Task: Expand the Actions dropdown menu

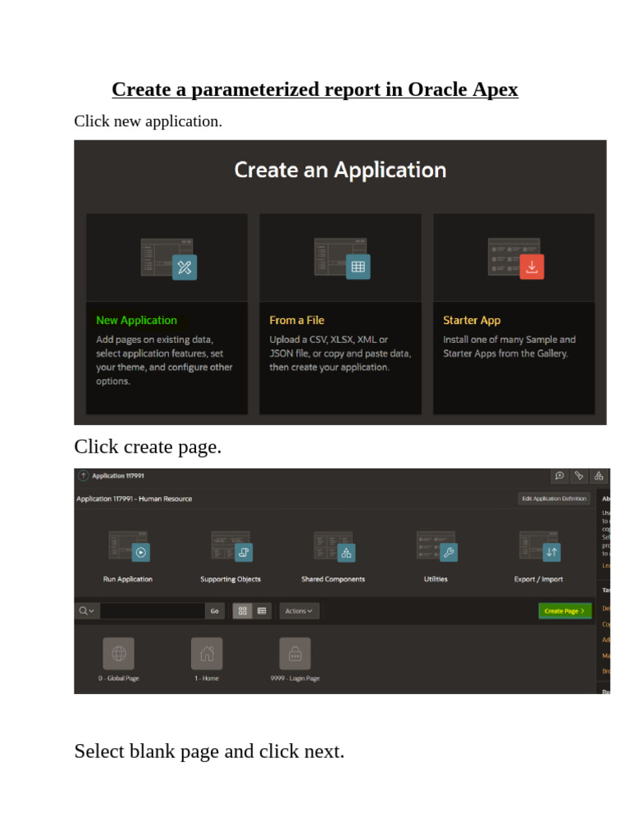Action: pos(299,610)
